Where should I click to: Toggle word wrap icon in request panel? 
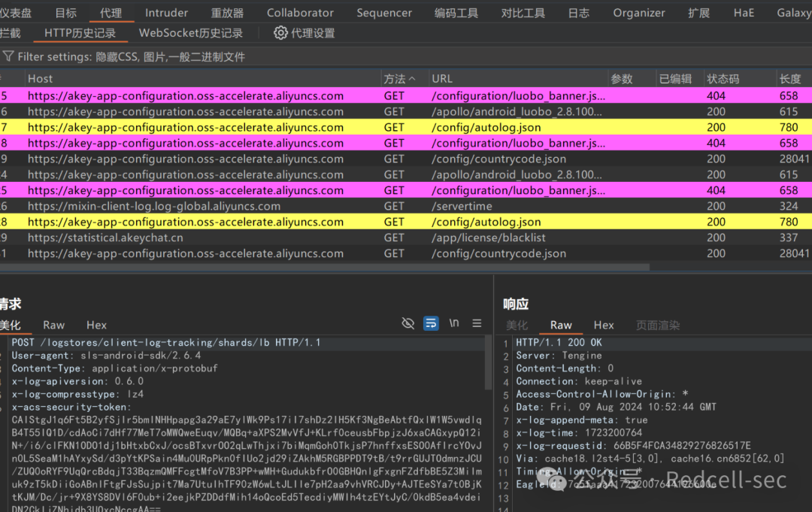(x=431, y=323)
